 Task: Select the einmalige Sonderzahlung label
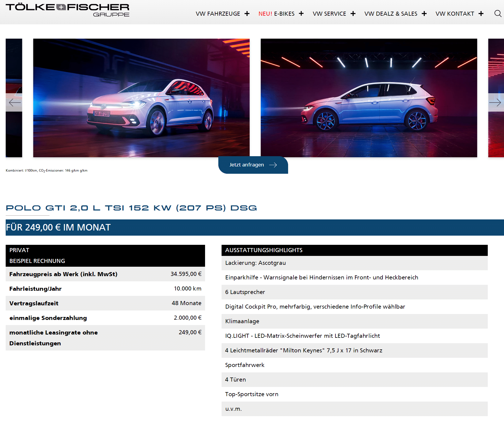tap(48, 318)
